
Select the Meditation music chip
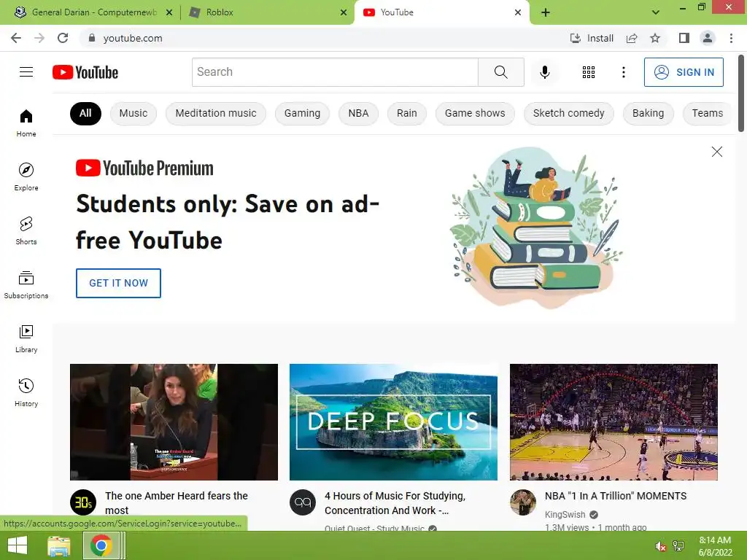coord(216,113)
